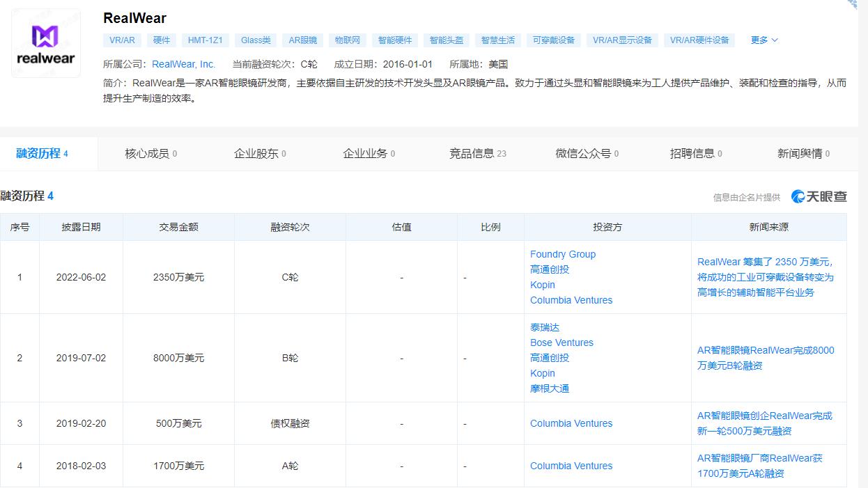
Task: Open Columbia Ventures link in C轮 row
Action: pyautogui.click(x=571, y=300)
